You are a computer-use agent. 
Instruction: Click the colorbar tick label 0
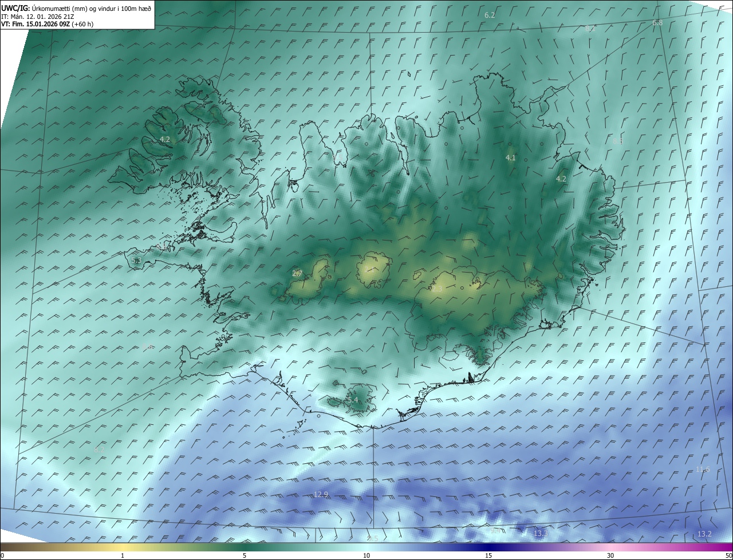click(x=2, y=555)
